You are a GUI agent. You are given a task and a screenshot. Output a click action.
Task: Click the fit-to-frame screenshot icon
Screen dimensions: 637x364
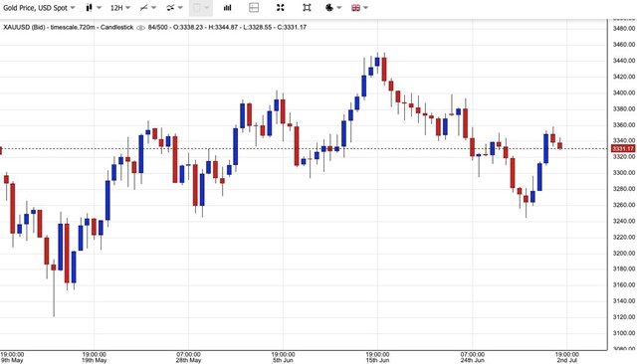(307, 8)
